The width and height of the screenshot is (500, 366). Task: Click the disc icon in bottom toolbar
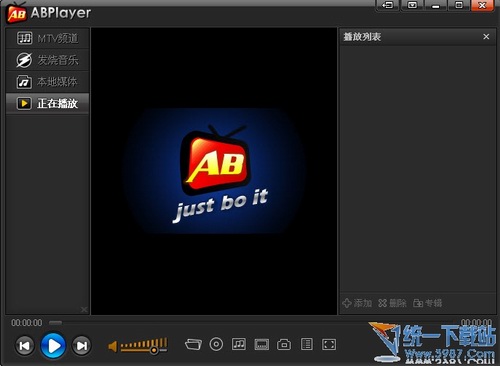216,344
